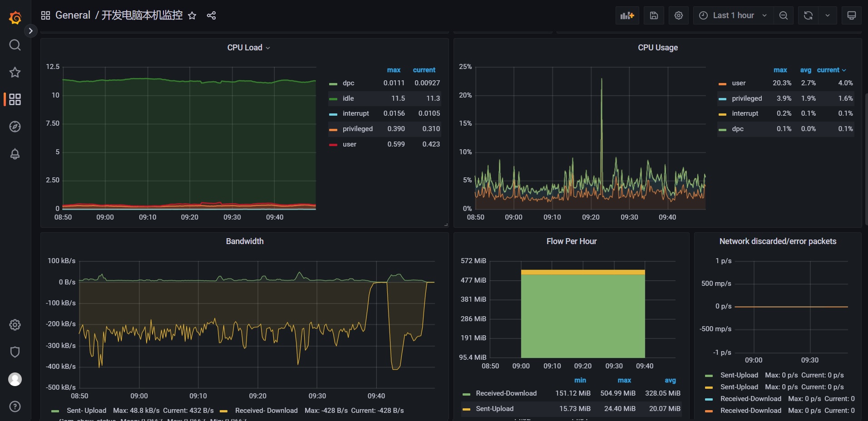Open the Alerting bell icon
The width and height of the screenshot is (868, 421).
[x=15, y=154]
